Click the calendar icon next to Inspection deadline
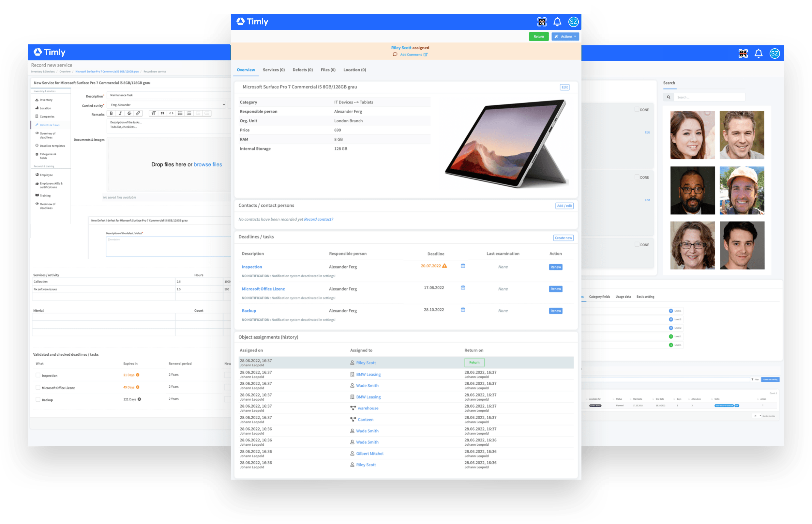 (x=463, y=267)
